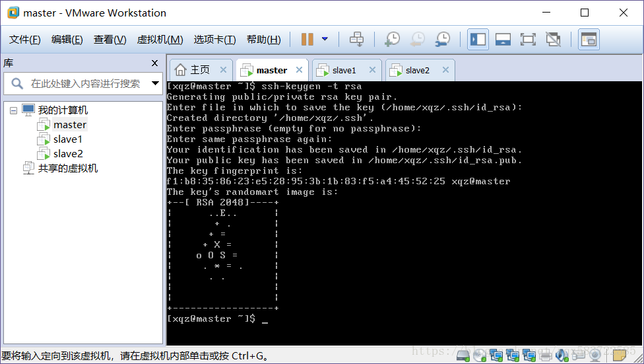Click the 'ssh-keygen -t rsa' command text
Viewport: 644px width, 364px height.
311,87
